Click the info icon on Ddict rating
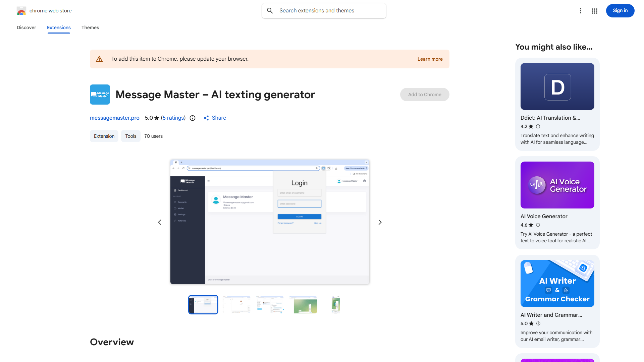 point(538,126)
